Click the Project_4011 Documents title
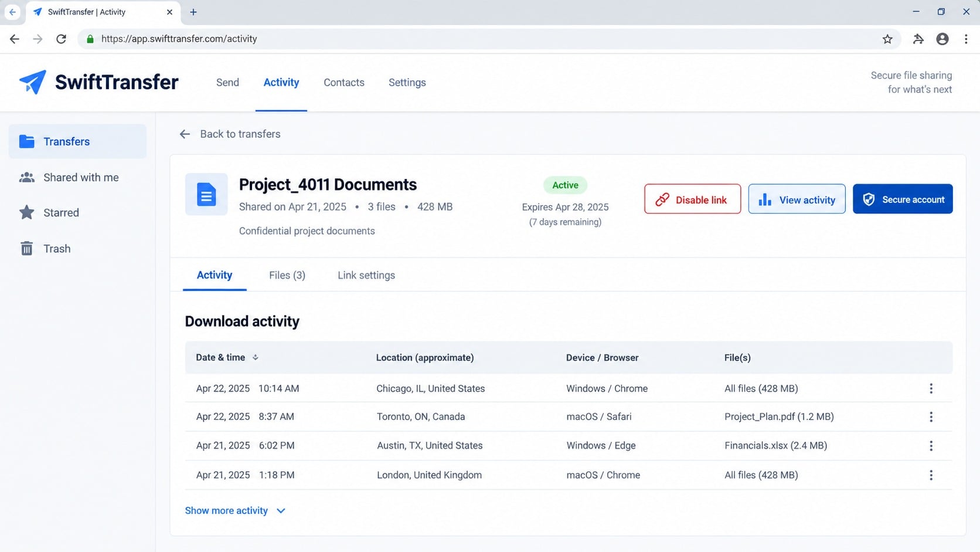 pos(328,185)
